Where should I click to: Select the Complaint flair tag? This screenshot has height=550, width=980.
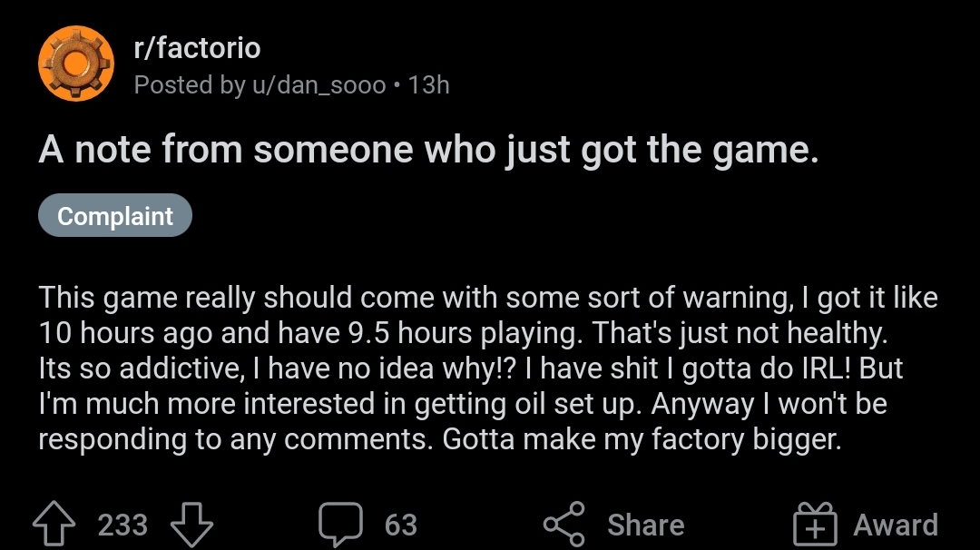coord(115,216)
